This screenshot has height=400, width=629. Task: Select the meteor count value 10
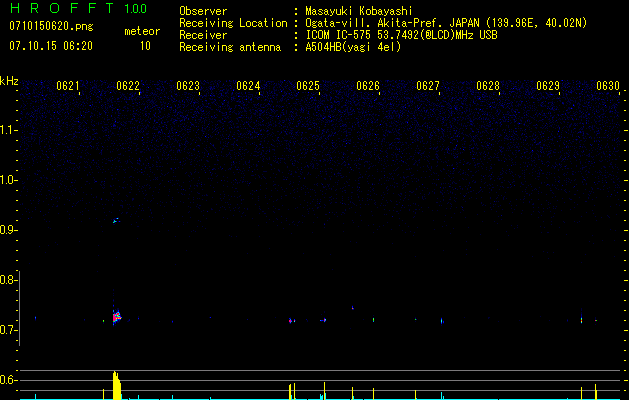[145, 46]
